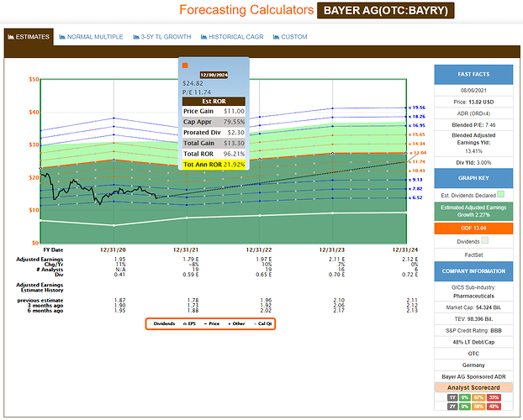
Task: Select the Historical CAGR tab
Action: 232,37
